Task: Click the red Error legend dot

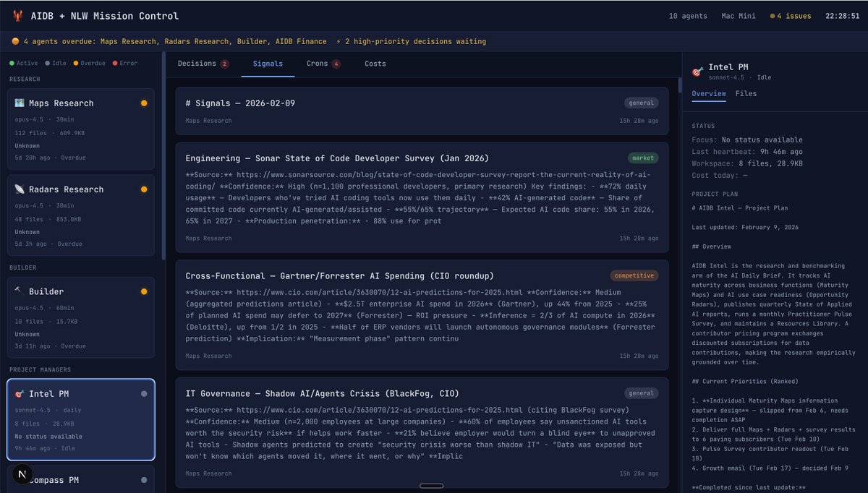Action: coord(115,63)
